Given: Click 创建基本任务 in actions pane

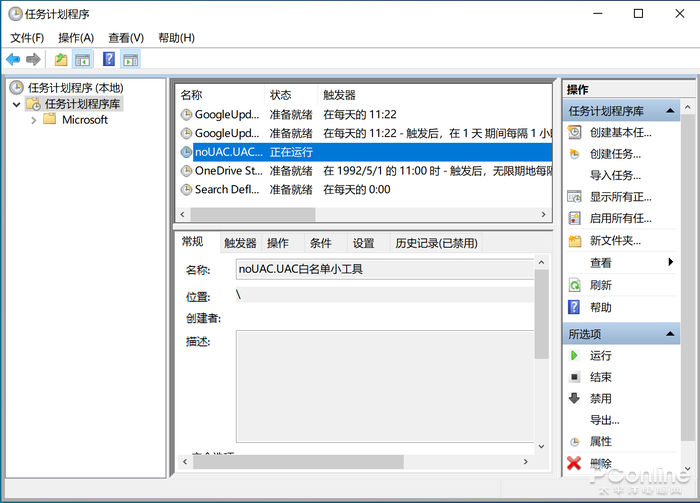Looking at the screenshot, I should point(620,132).
